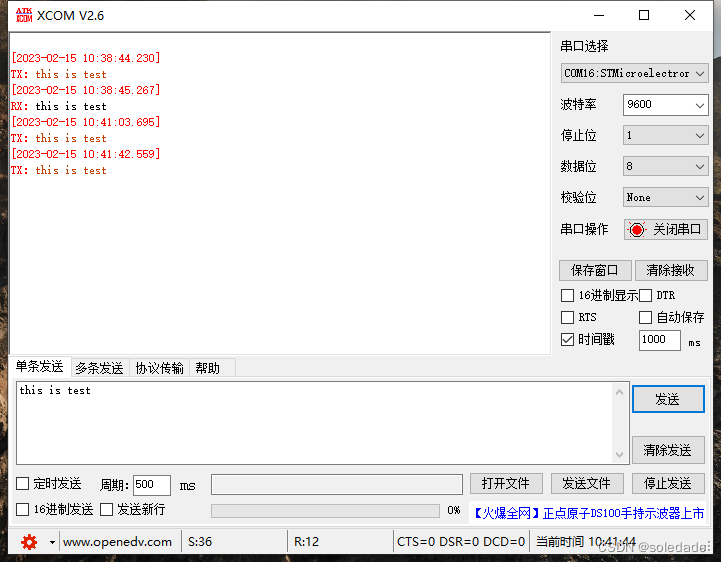The width and height of the screenshot is (721, 562).
Task: Click the 关闭串口 button to close port
Action: pyautogui.click(x=665, y=229)
